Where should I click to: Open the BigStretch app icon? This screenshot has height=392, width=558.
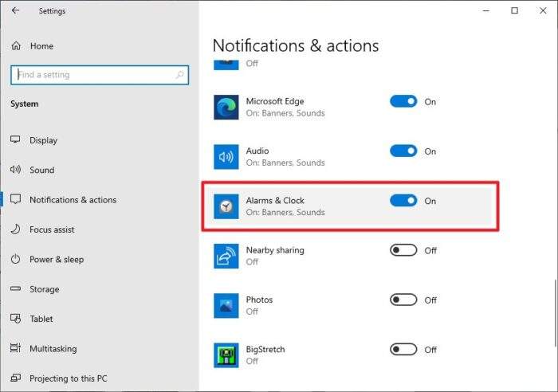coord(226,355)
